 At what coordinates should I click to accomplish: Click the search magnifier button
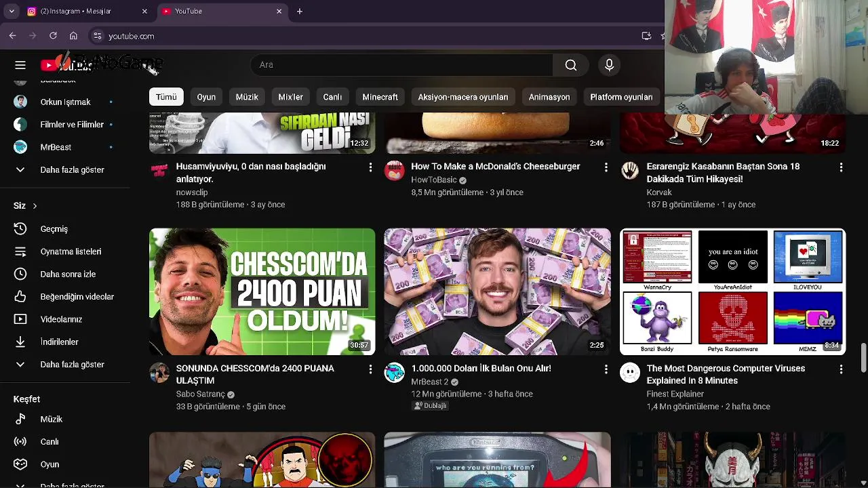(571, 65)
